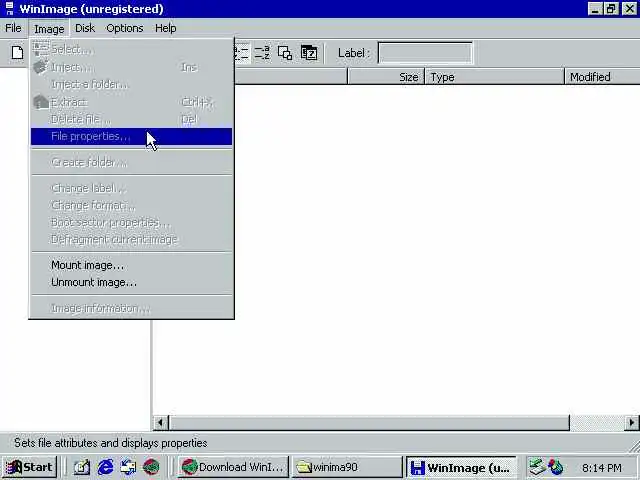Choose Unmount image from the menu
Image resolution: width=640 pixels, height=480 pixels.
click(131, 282)
